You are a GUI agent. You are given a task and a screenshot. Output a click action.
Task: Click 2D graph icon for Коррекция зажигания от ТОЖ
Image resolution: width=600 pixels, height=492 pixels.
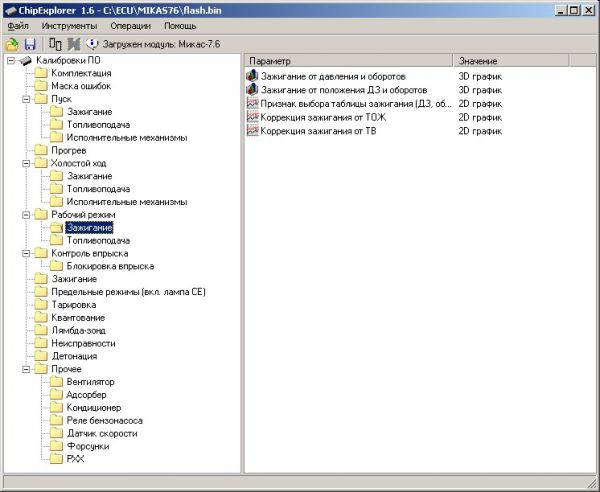pos(253,117)
